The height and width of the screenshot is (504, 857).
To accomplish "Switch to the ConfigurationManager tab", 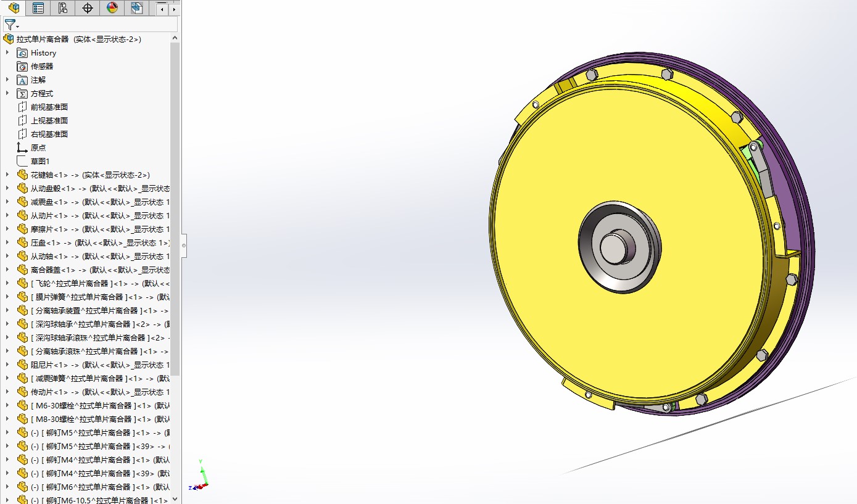I will tap(62, 8).
